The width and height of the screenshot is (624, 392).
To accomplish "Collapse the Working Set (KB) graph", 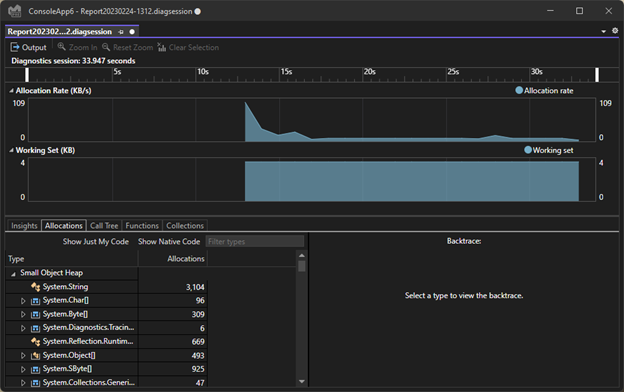I will [x=11, y=150].
